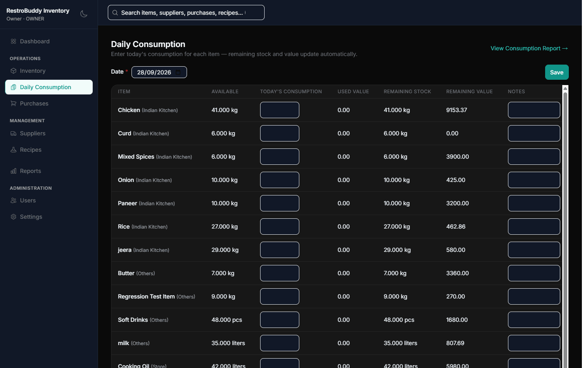This screenshot has width=588, height=368.
Task: Click milk today's consumption input
Action: click(x=280, y=343)
